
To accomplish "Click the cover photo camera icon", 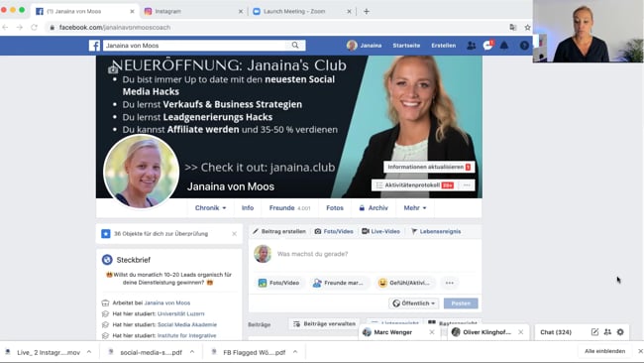I will (113, 70).
